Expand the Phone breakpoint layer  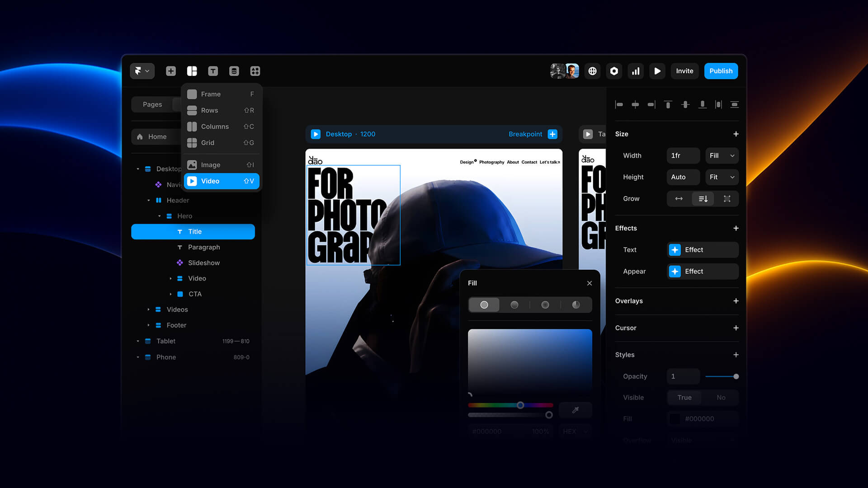coord(138,357)
